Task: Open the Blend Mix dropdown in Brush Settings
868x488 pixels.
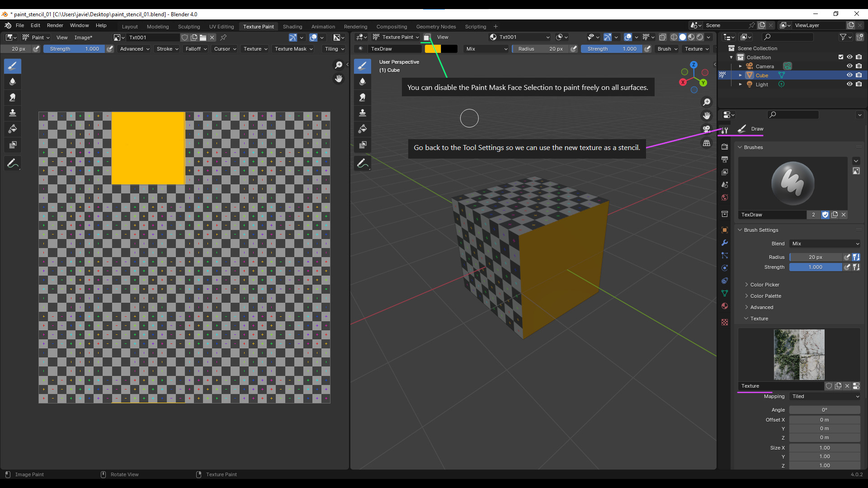Action: pos(825,244)
